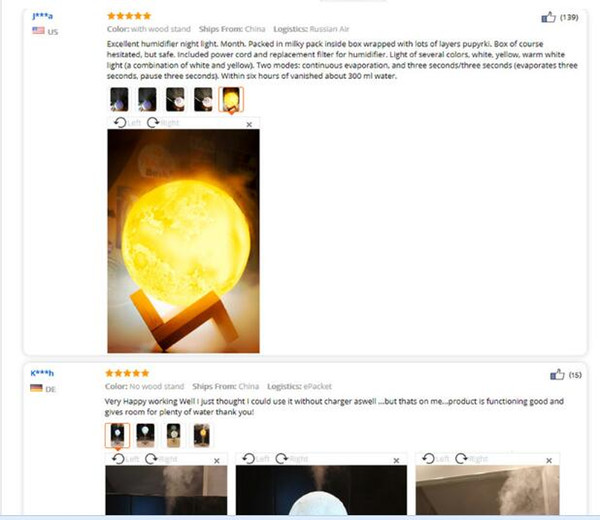Rotate left on K***h's middle enlarged photo

(x=256, y=458)
